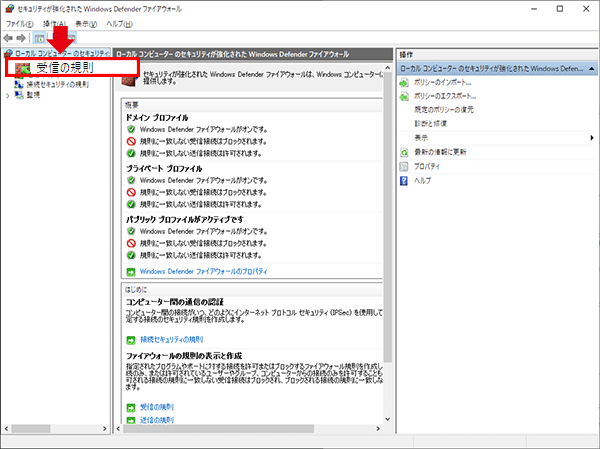Click the ドメイン プロファイル heading

157,118
